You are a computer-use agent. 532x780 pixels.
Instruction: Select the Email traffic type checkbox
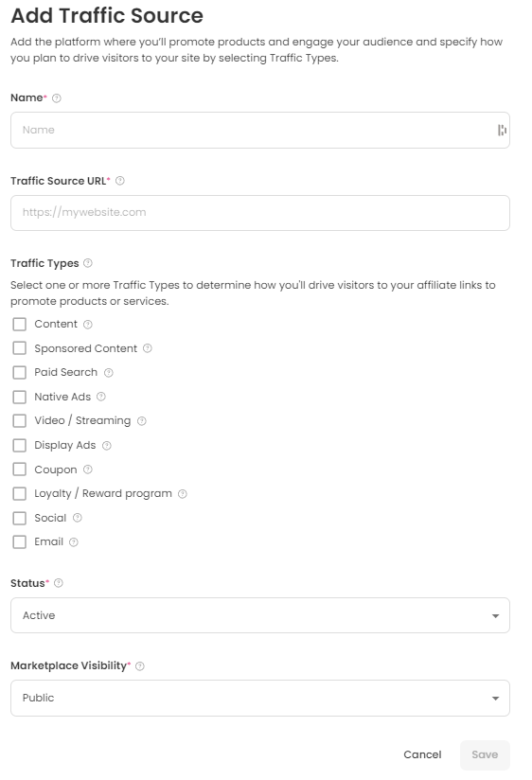[x=20, y=542]
